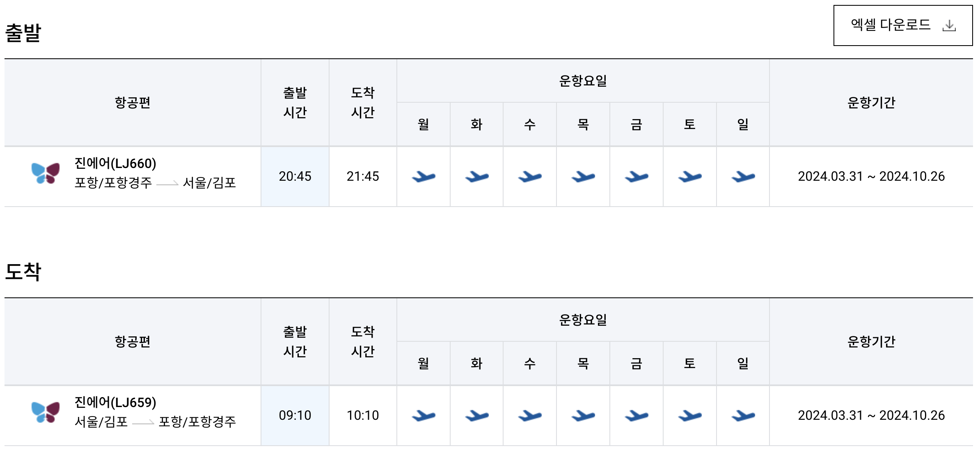Viewport: 980px width, 451px height.
Task: Select the Saturday (토) airplane icon for LJ660
Action: click(689, 177)
